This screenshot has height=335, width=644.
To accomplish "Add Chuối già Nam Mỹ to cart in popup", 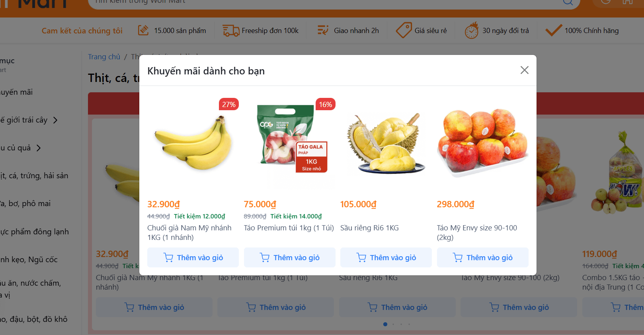I will (193, 257).
